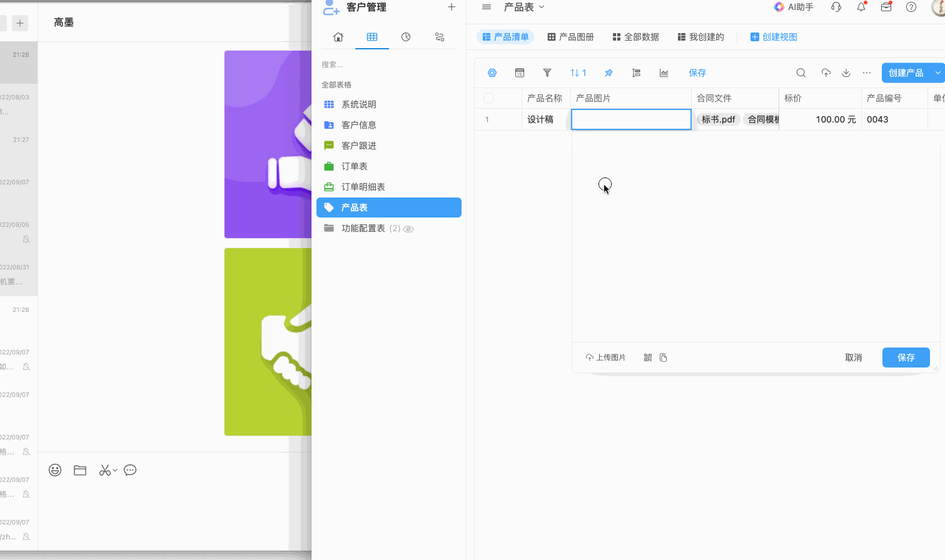
Task: Click the active 产品图片 cell input
Action: [631, 119]
